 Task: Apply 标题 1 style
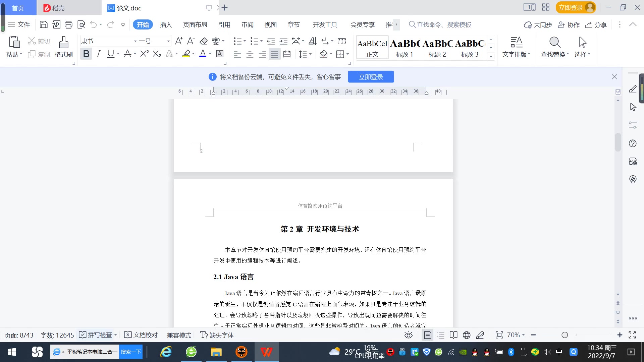(x=405, y=48)
